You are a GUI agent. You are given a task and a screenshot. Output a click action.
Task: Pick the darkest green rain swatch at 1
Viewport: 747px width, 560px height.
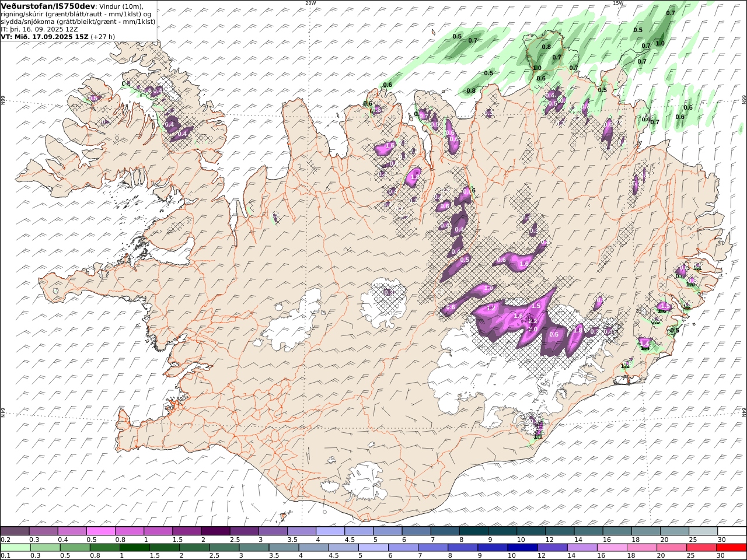click(135, 548)
